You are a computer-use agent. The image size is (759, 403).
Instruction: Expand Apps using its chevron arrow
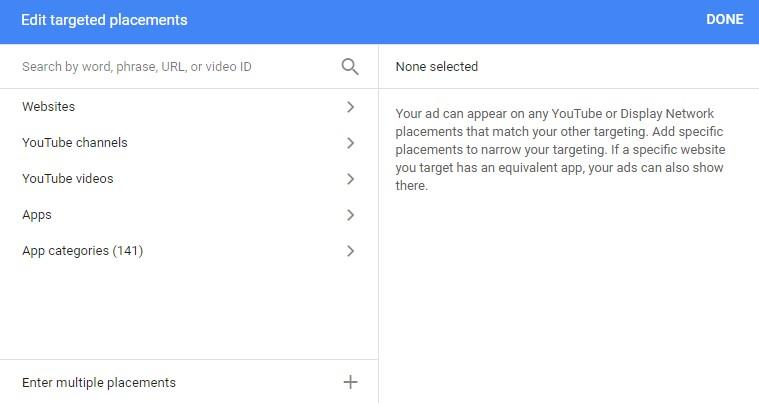[350, 215]
